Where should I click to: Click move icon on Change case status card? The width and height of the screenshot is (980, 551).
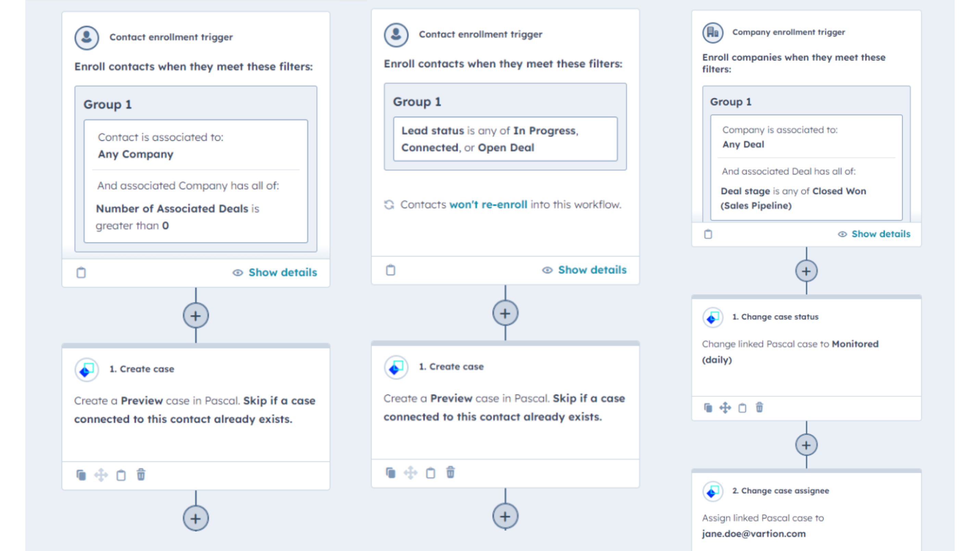pos(725,408)
